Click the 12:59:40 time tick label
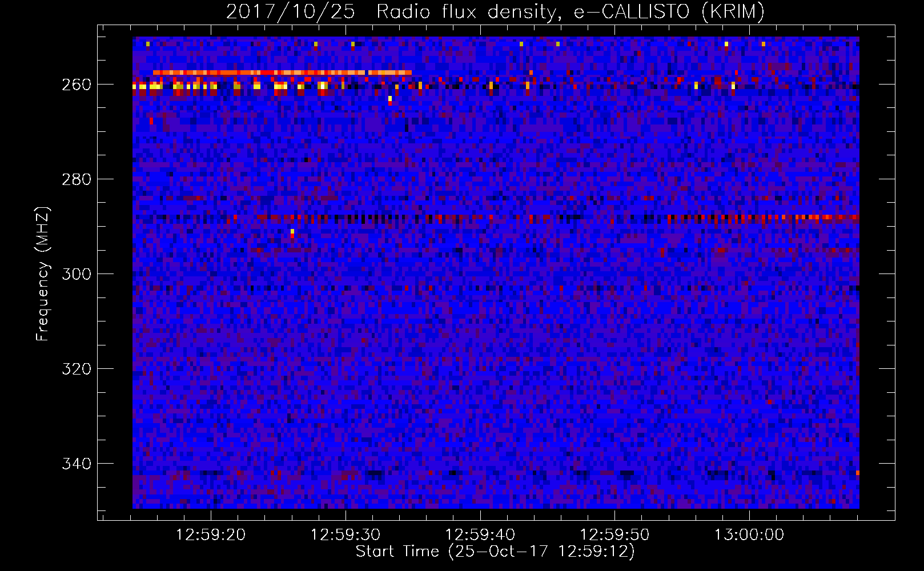The width and height of the screenshot is (924, 571). 480,535
